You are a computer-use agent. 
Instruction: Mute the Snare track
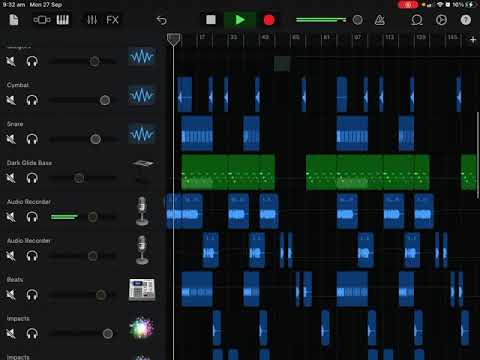pos(11,139)
